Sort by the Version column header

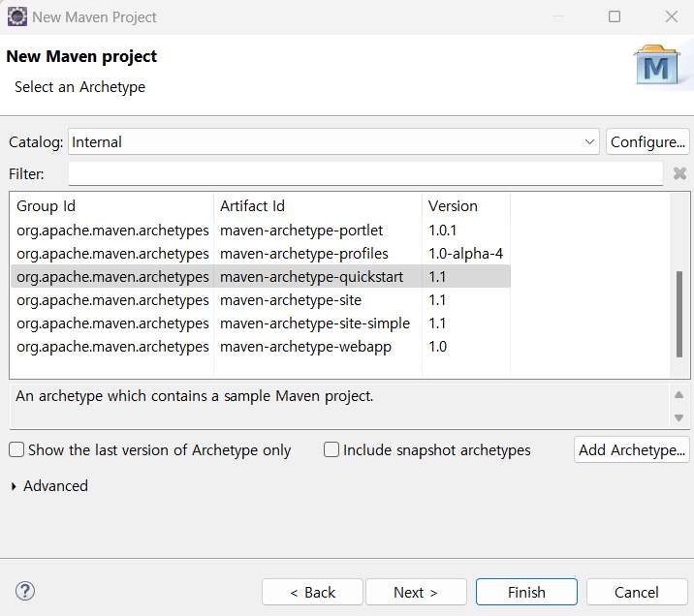[x=466, y=206]
